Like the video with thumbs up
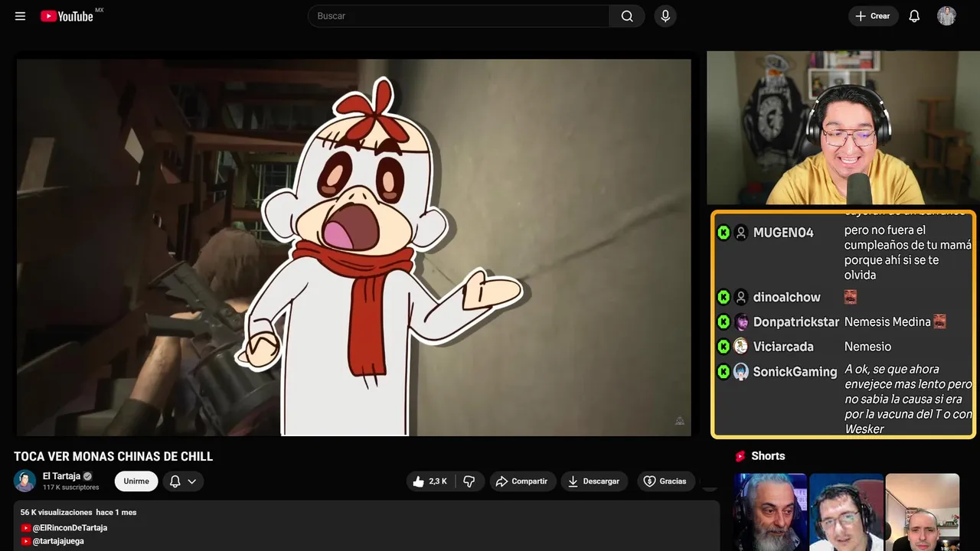980x551 pixels. [x=430, y=481]
